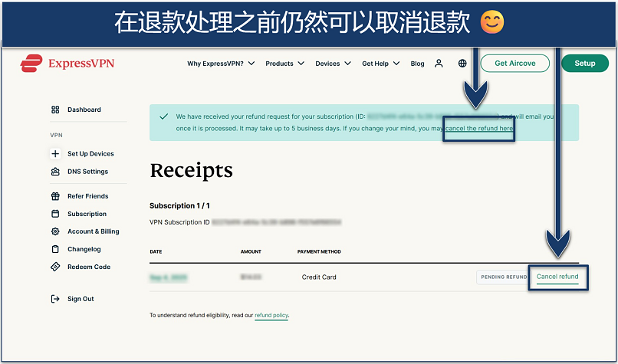This screenshot has width=618, height=364.
Task: Expand the Get Help dropdown
Action: click(x=382, y=64)
